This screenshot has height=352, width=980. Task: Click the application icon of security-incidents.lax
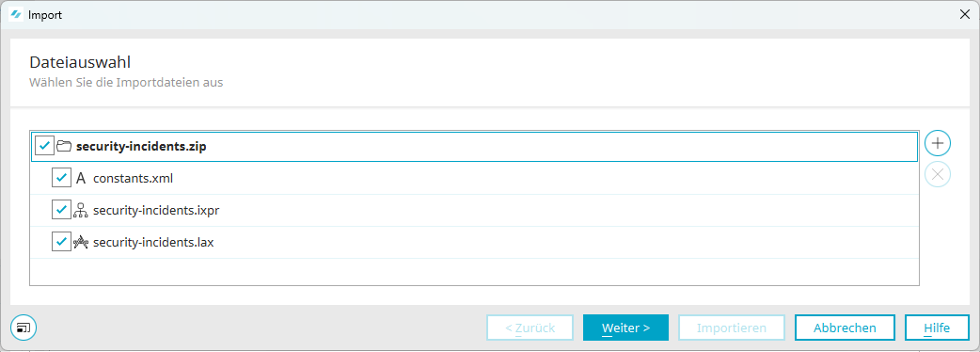[81, 243]
